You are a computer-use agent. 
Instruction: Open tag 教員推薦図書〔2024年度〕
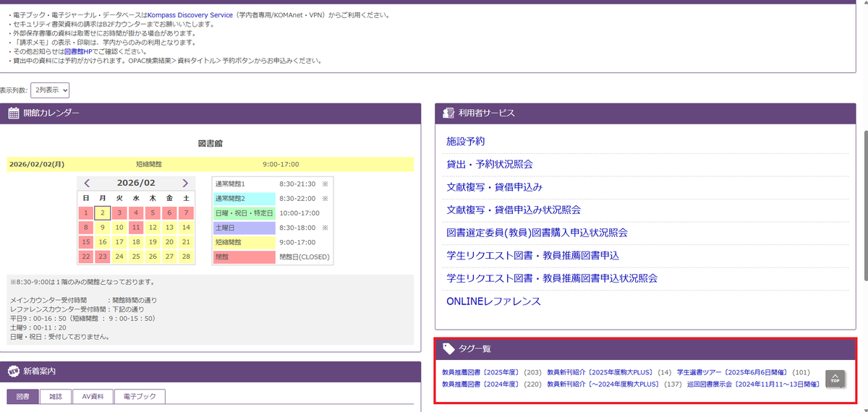(x=480, y=385)
